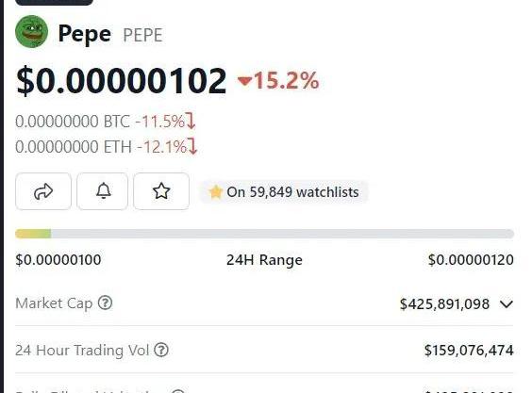The height and width of the screenshot is (393, 532).
Task: Click the 24 Hour Trading Vol help icon
Action: pyautogui.click(x=161, y=350)
